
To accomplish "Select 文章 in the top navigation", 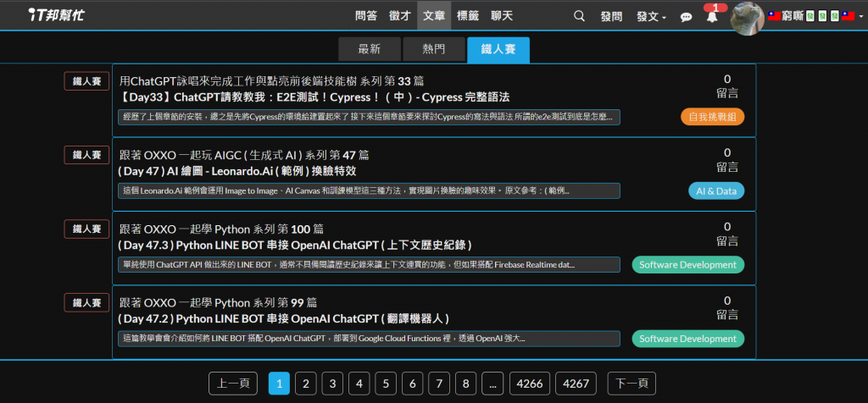I will 433,15.
